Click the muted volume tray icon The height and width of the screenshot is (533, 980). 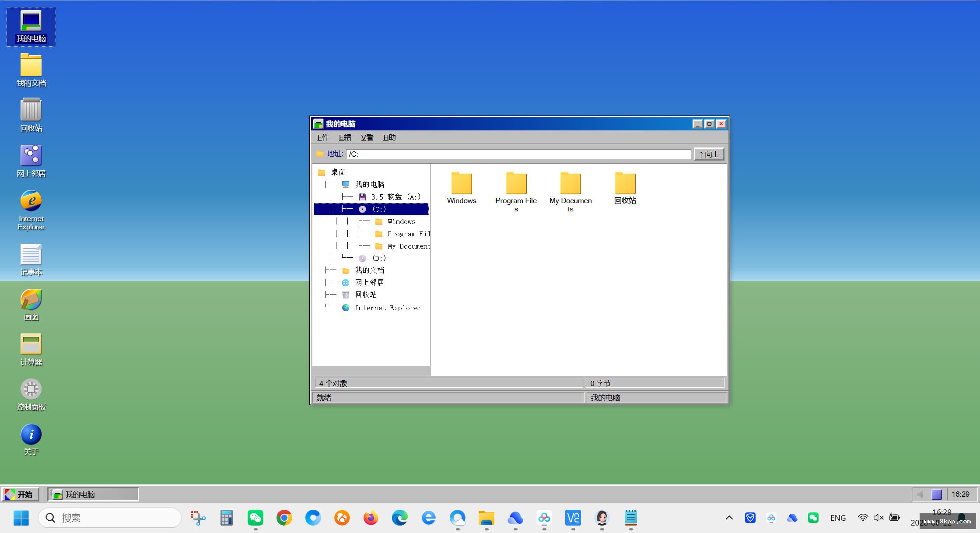pyautogui.click(x=878, y=518)
